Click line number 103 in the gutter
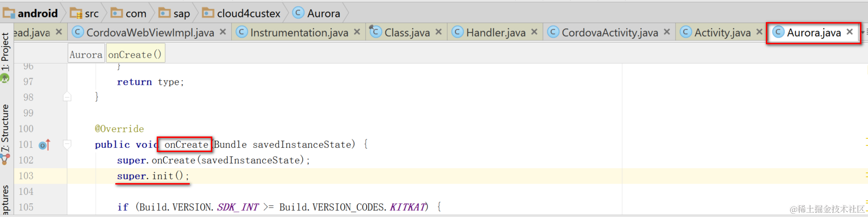Screen dimensions: 868x217 (x=26, y=176)
